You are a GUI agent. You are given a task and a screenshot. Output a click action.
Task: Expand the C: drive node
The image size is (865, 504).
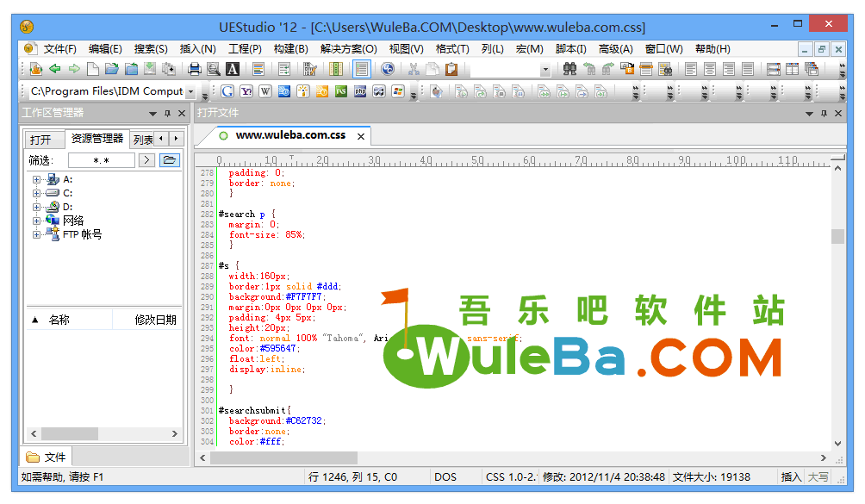36,194
